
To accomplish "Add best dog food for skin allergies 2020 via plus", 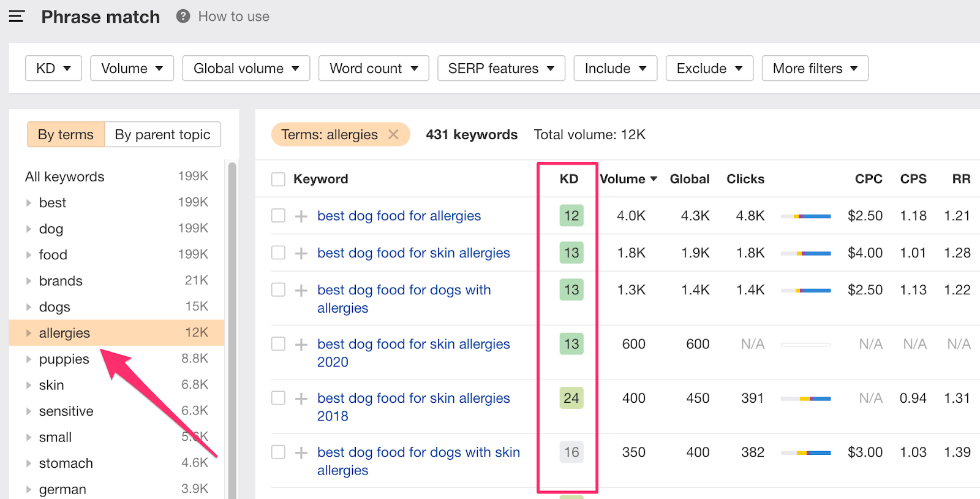I will [x=301, y=345].
